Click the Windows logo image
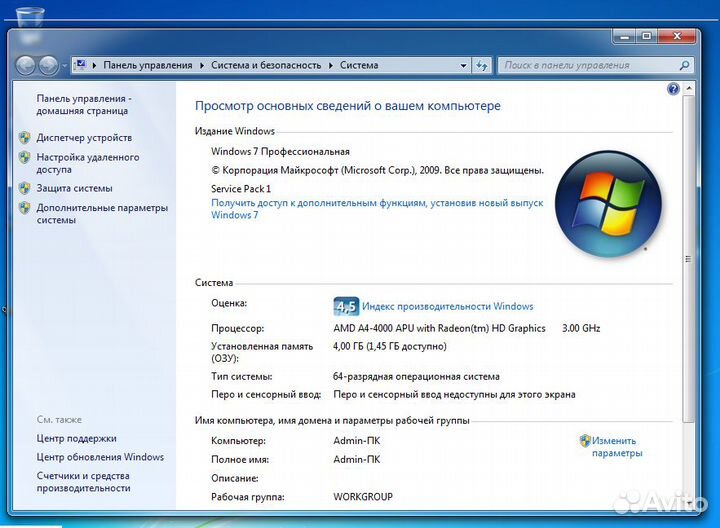This screenshot has height=528, width=720. [x=608, y=203]
